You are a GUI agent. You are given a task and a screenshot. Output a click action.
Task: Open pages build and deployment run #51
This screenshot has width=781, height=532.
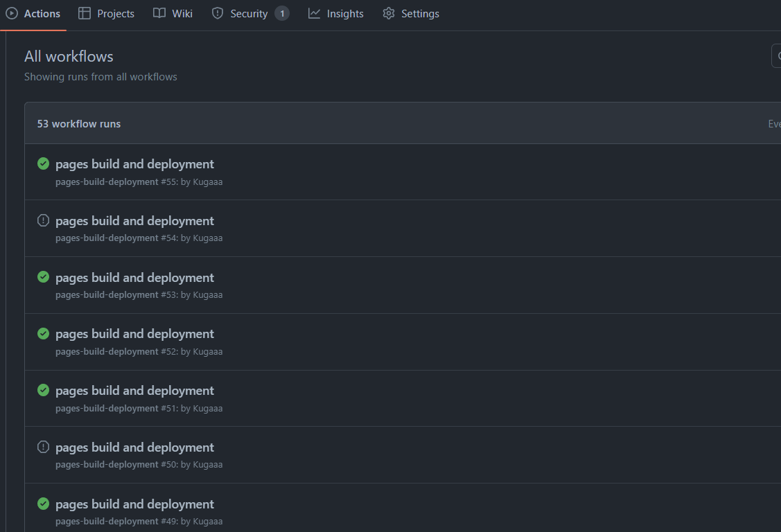(x=134, y=390)
